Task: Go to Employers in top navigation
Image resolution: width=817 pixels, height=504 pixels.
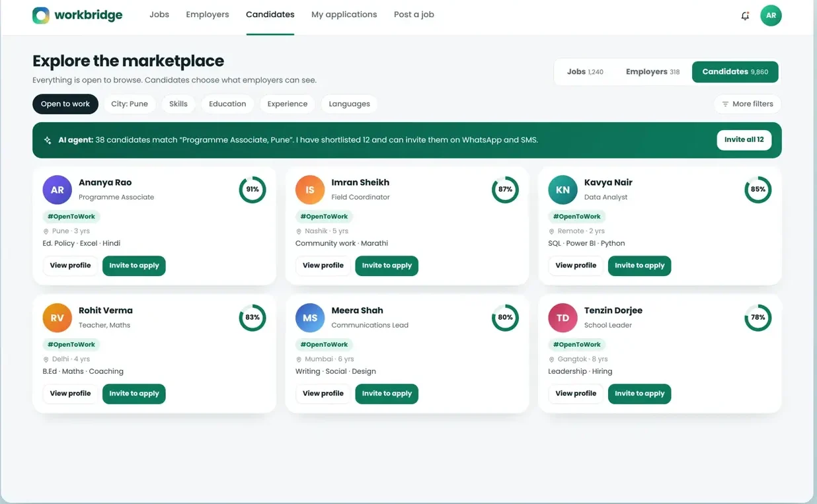Action: (208, 15)
